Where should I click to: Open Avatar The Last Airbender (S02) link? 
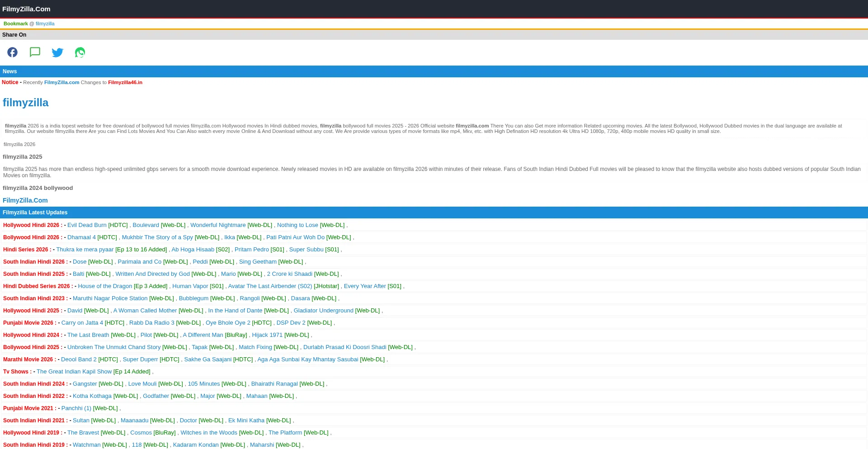pyautogui.click(x=270, y=286)
